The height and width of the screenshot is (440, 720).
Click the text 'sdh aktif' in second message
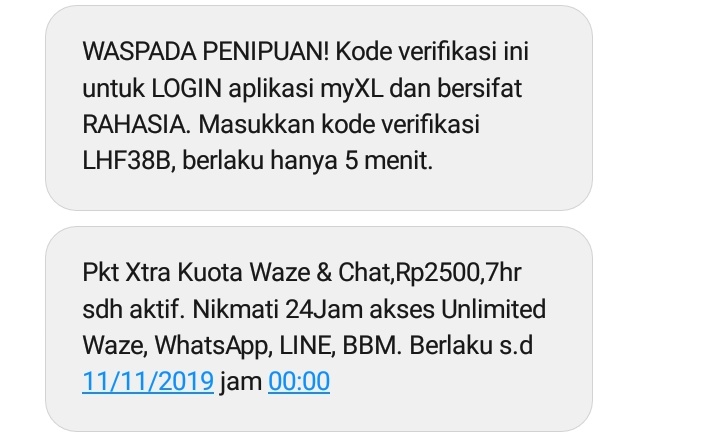pyautogui.click(x=131, y=309)
